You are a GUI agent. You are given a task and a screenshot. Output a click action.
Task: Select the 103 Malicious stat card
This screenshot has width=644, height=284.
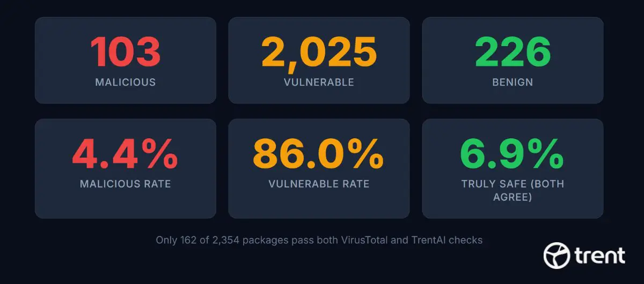[x=126, y=61]
